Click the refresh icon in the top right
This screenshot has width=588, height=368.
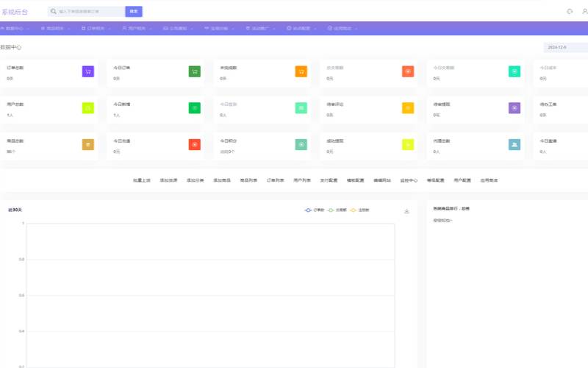[x=570, y=11]
